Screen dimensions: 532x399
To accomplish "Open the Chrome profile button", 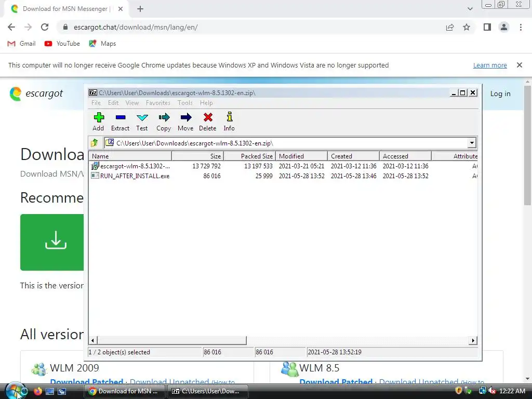I will click(x=504, y=27).
